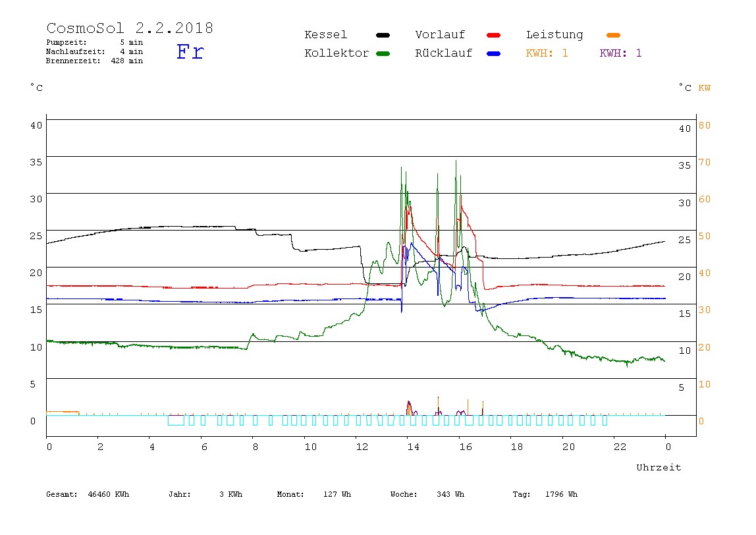This screenshot has width=756, height=535.
Task: Click the 'Leistung' legend label
Action: [x=554, y=35]
